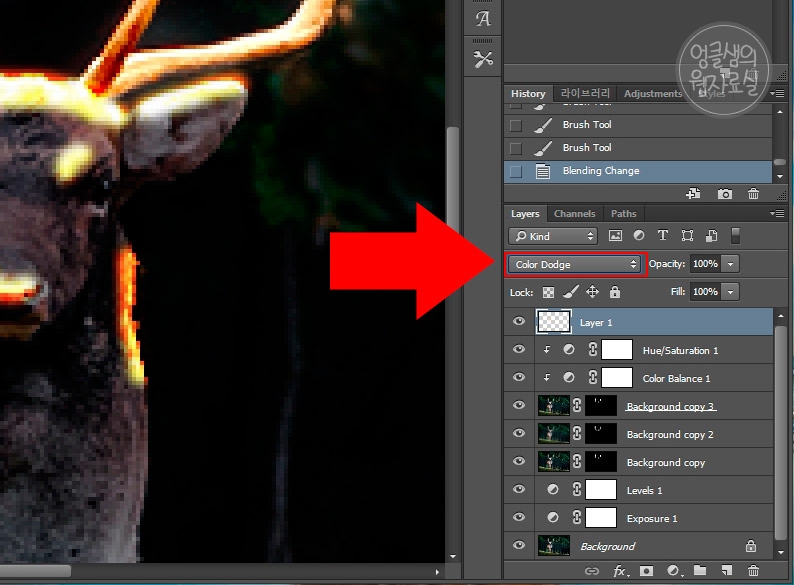Select the Blending Change history state
The height and width of the screenshot is (585, 794).
[638, 171]
